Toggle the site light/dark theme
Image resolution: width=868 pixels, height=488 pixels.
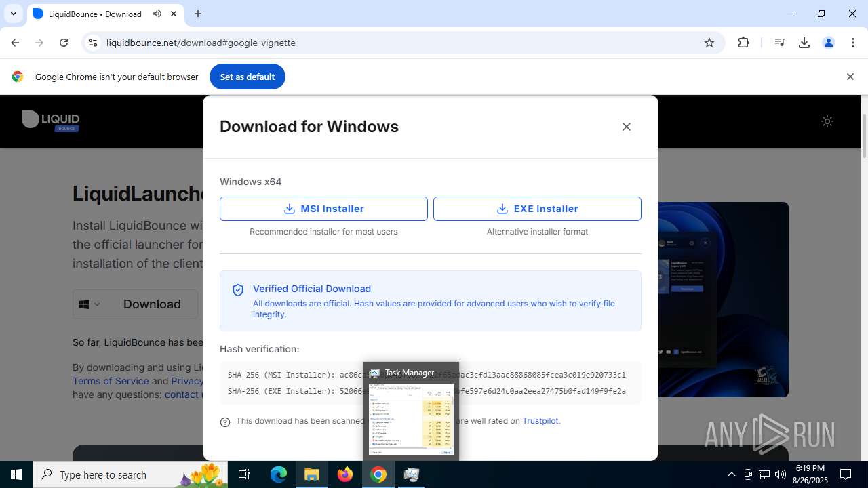point(827,121)
